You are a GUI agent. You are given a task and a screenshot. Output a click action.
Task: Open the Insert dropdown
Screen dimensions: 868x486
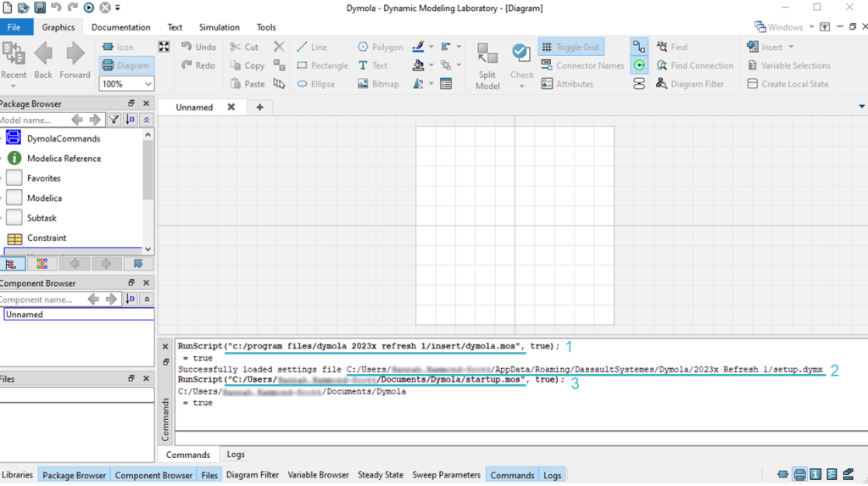click(x=770, y=47)
